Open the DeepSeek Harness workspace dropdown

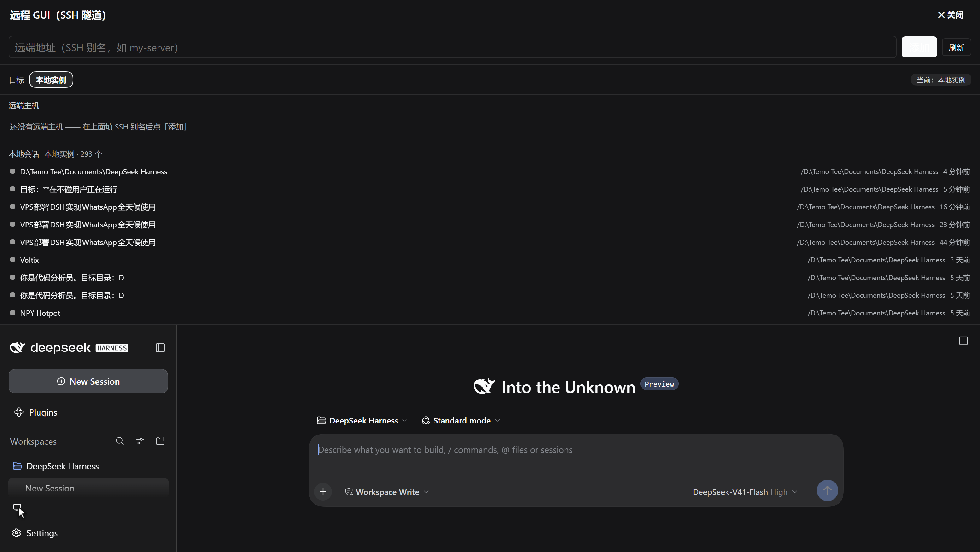tap(362, 421)
